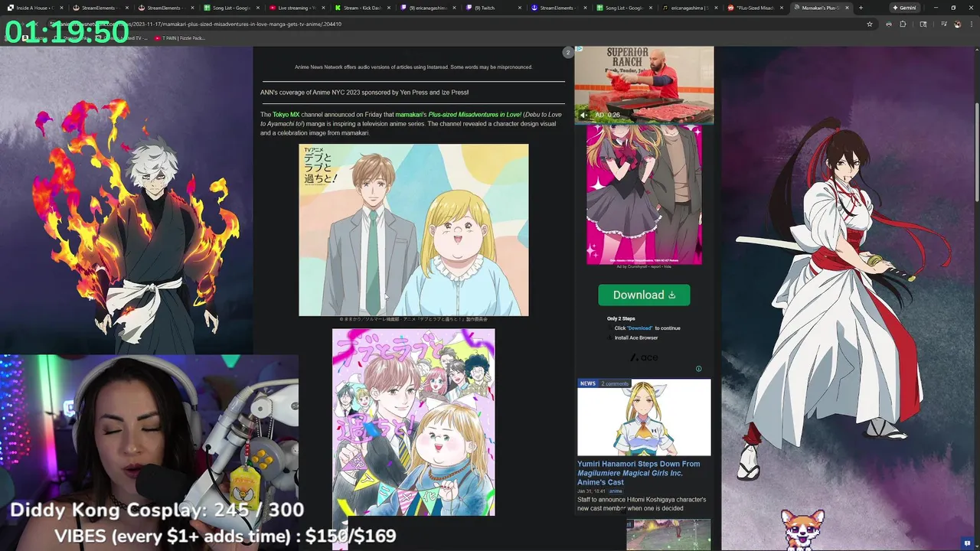Click the game controller extension icon
Screen dimensions: 980x551
(x=888, y=24)
